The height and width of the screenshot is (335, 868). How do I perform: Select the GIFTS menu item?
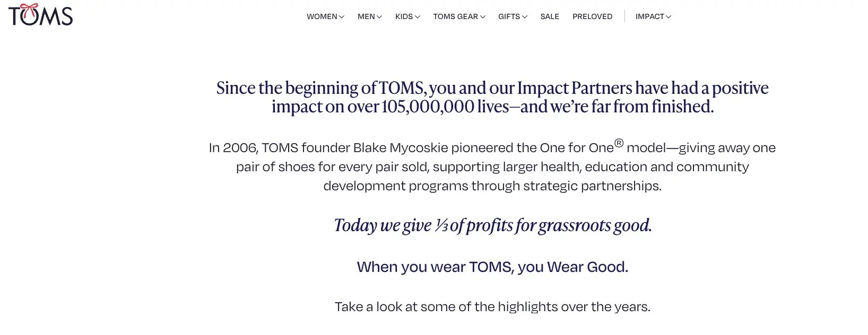[x=509, y=16]
